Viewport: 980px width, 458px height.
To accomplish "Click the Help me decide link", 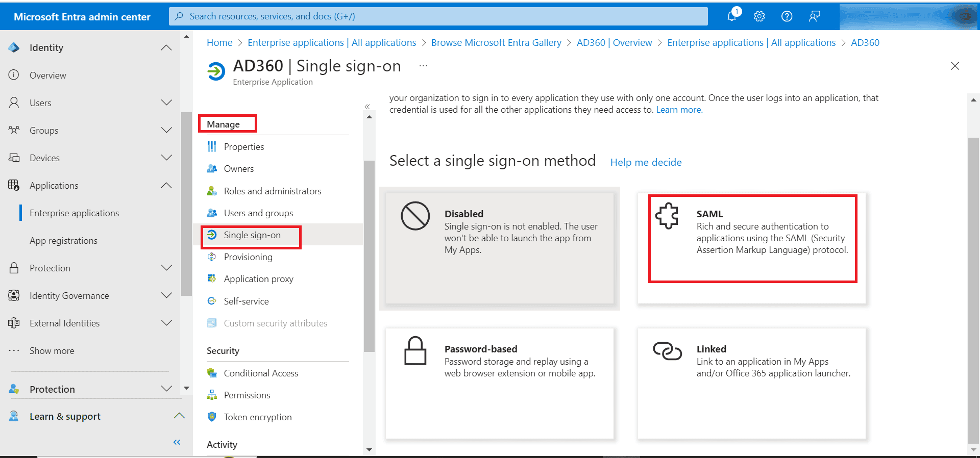I will (645, 162).
